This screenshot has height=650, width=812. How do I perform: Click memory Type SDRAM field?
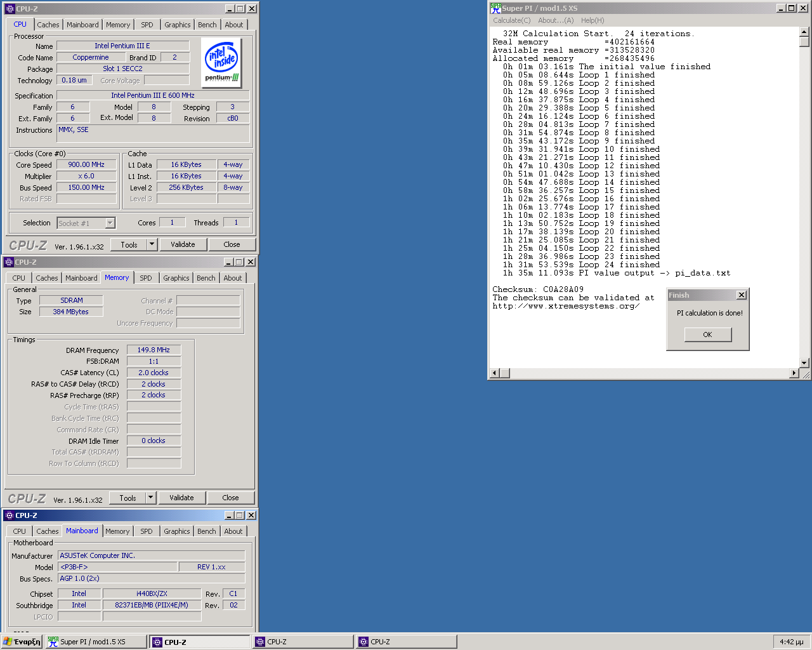coord(71,300)
